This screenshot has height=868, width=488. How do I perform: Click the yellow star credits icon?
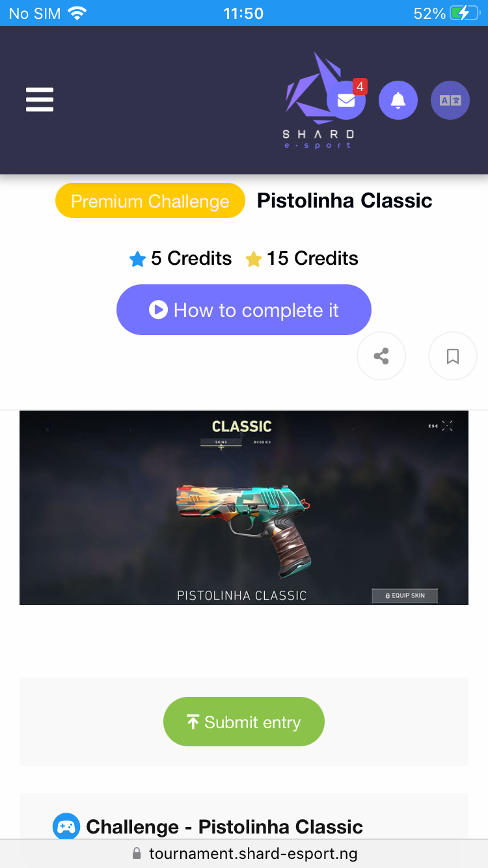(254, 260)
